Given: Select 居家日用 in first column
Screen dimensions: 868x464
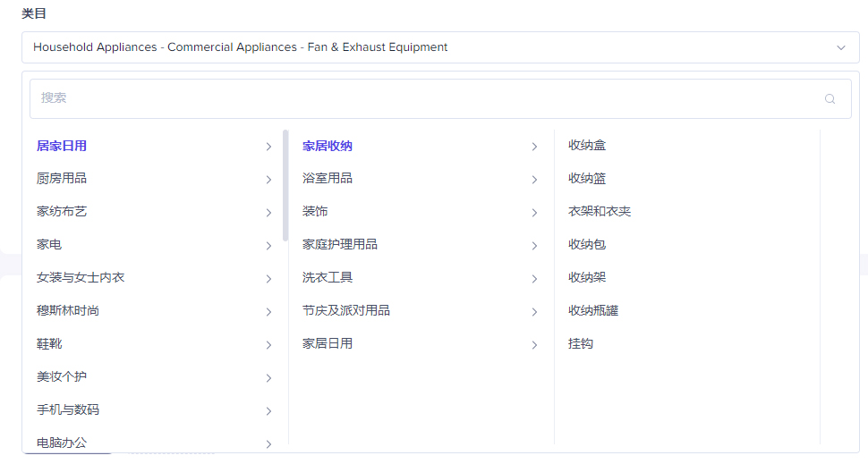Looking at the screenshot, I should coord(62,146).
